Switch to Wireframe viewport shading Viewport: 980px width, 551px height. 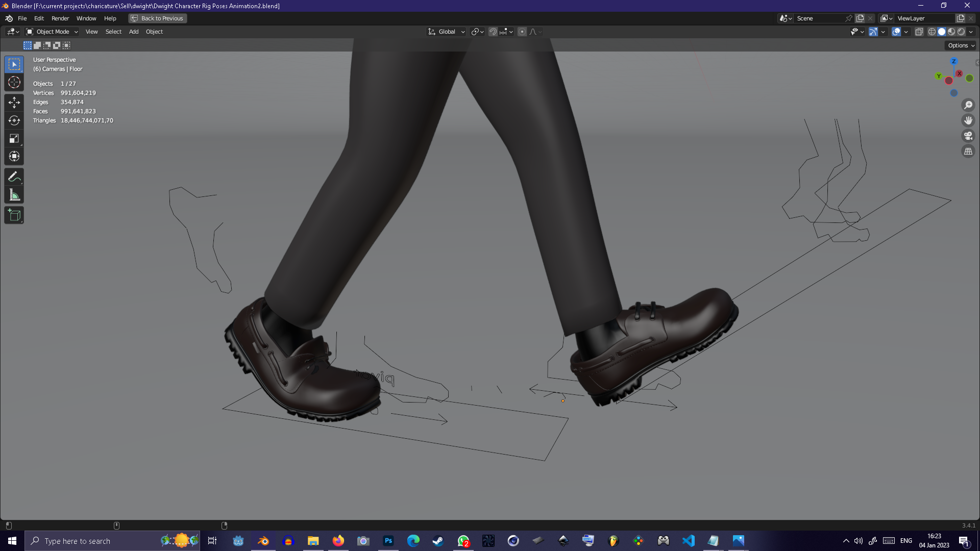tap(932, 32)
